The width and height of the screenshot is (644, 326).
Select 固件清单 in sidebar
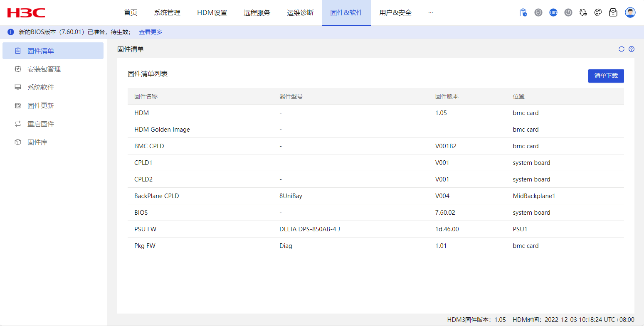click(x=53, y=51)
